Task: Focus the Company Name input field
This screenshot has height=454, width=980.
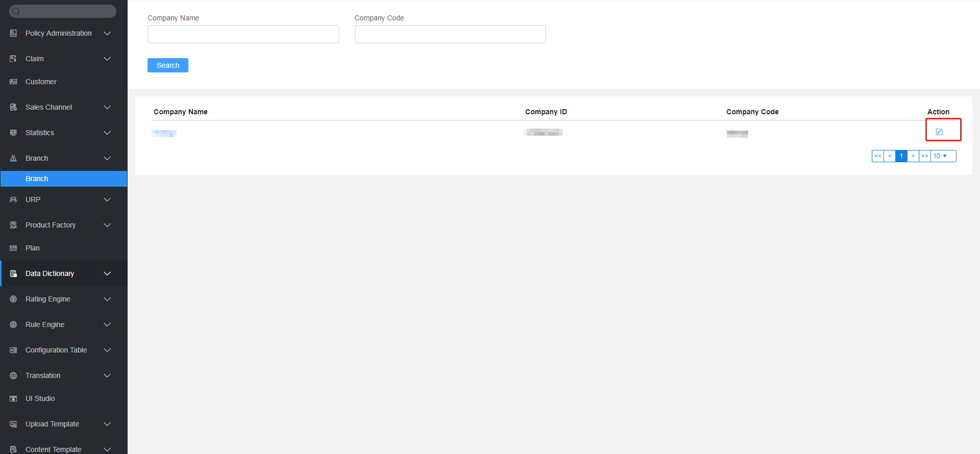Action: pos(243,34)
